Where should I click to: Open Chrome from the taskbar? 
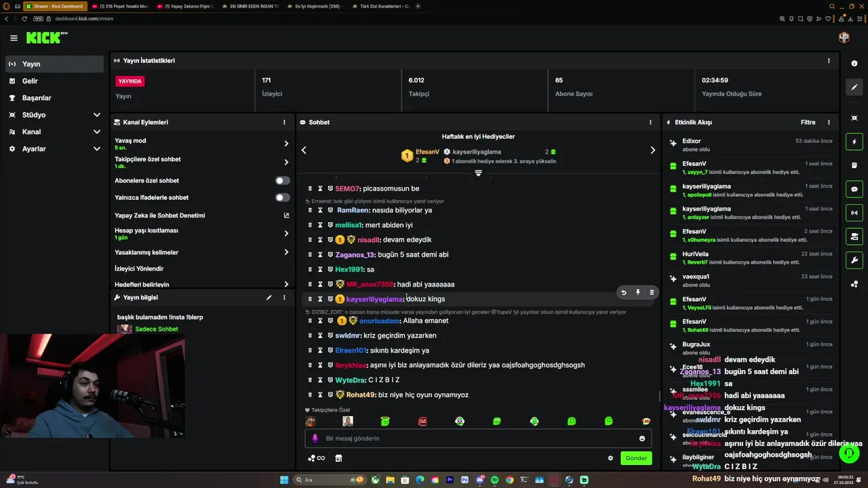[x=509, y=480]
